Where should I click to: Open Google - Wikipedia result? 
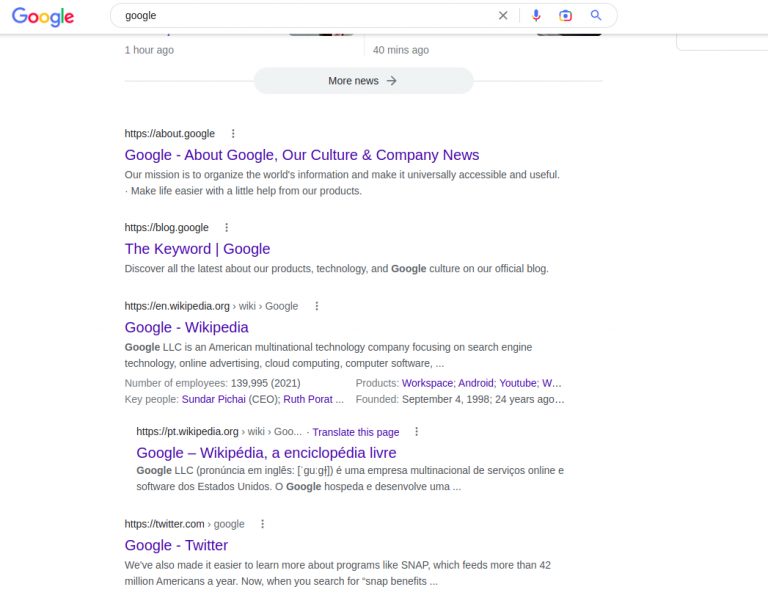point(186,327)
